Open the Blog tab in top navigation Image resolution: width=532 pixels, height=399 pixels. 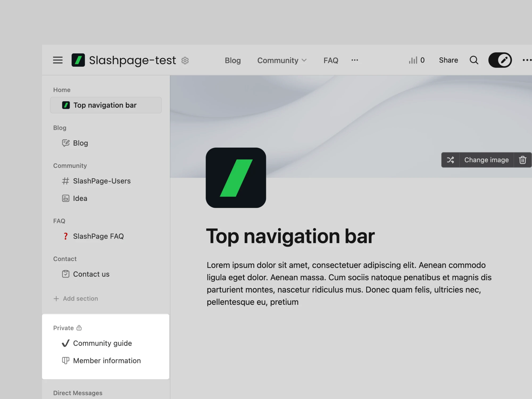click(233, 60)
